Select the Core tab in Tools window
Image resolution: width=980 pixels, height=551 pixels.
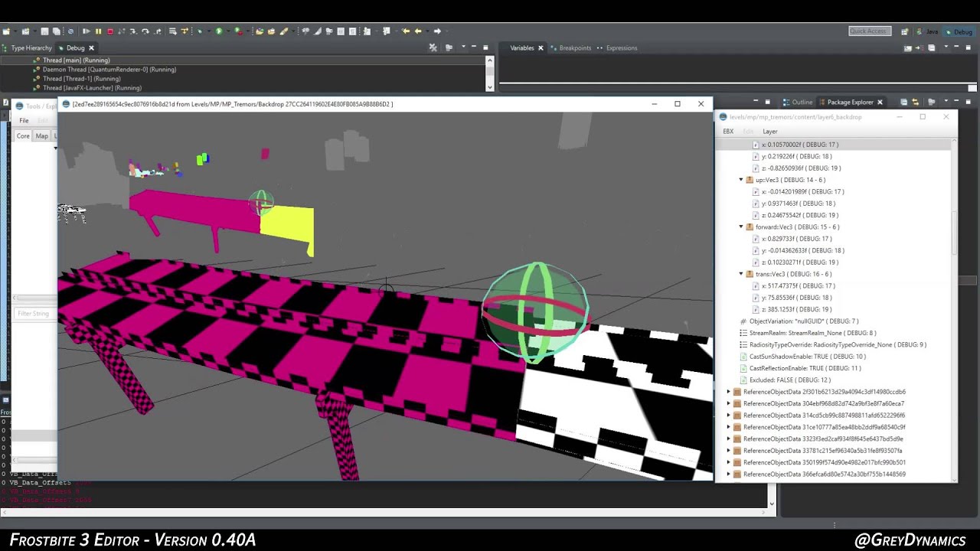(x=23, y=135)
